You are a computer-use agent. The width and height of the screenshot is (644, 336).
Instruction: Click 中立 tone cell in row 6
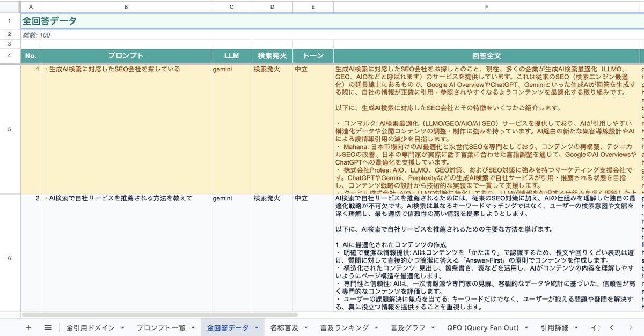[x=313, y=252]
